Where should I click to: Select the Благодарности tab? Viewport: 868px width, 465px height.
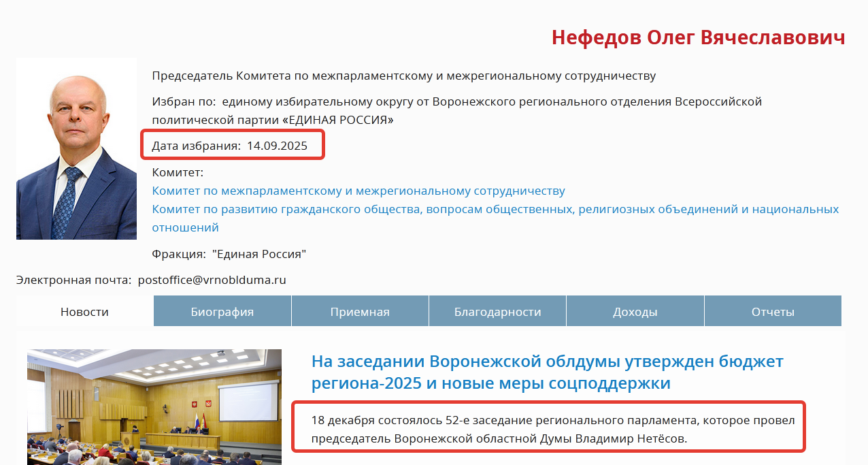pos(497,312)
